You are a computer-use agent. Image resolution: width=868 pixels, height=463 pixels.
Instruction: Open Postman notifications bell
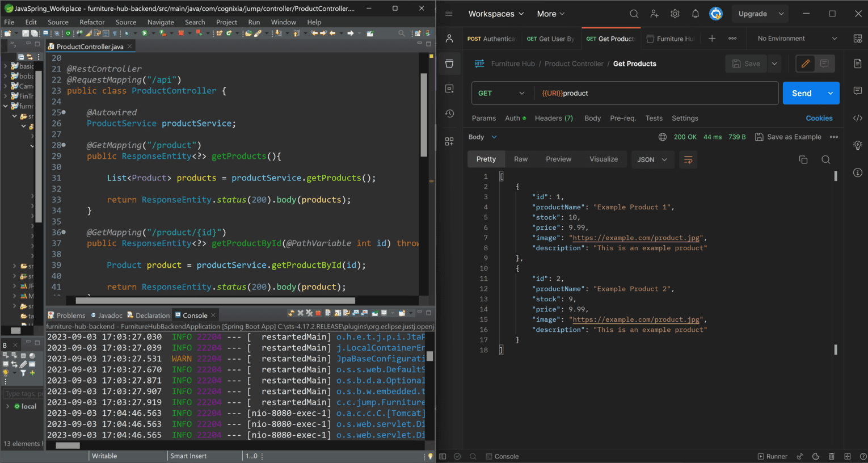(695, 14)
